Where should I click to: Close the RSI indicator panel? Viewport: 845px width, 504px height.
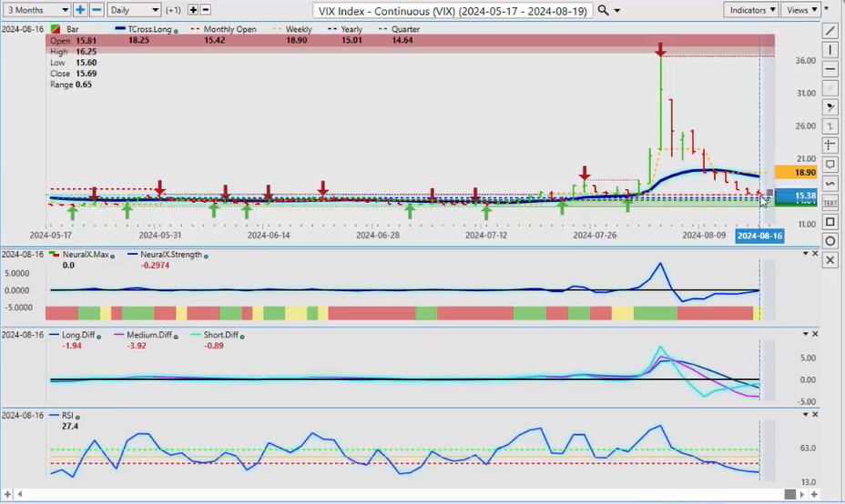(815, 414)
